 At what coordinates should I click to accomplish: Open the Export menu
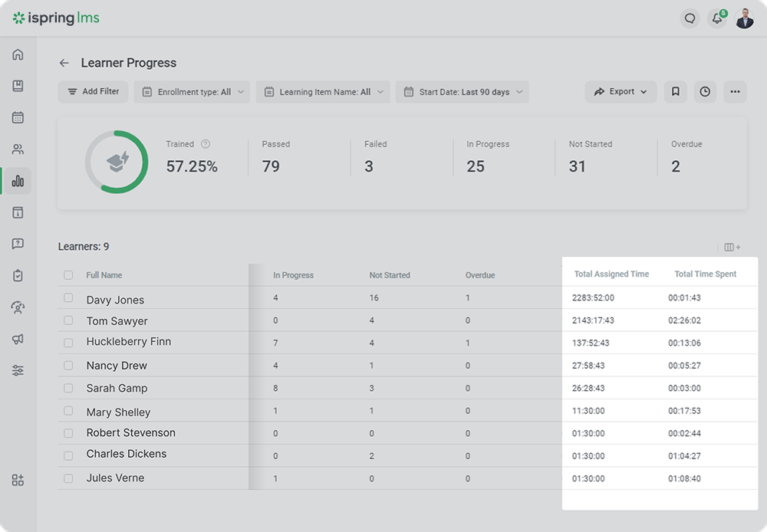pyautogui.click(x=621, y=92)
